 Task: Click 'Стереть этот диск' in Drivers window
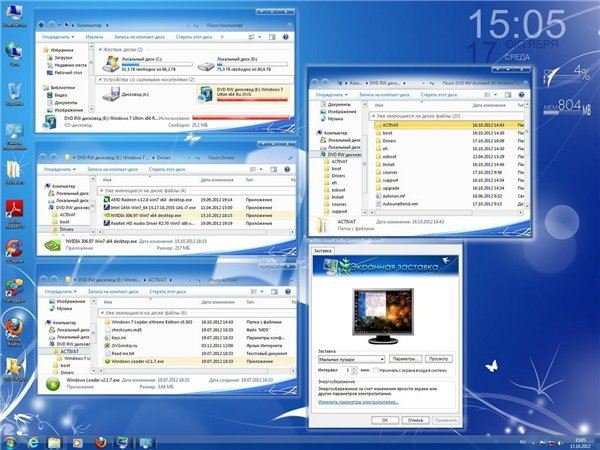coord(167,169)
